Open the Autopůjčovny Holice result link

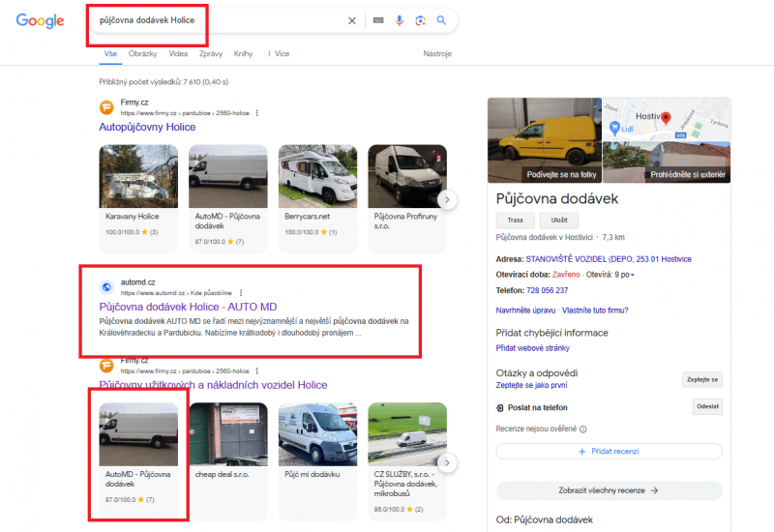point(147,127)
